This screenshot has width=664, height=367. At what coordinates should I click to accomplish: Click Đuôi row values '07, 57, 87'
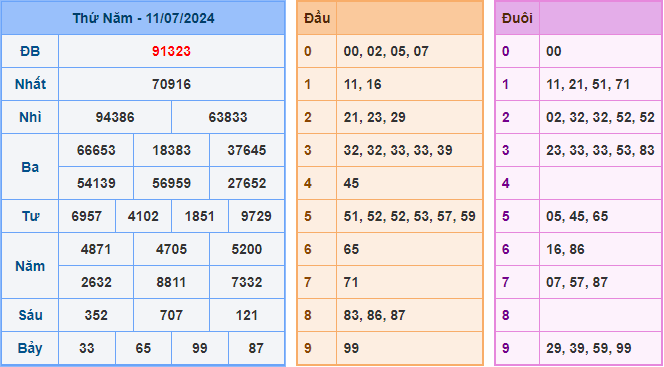577,283
